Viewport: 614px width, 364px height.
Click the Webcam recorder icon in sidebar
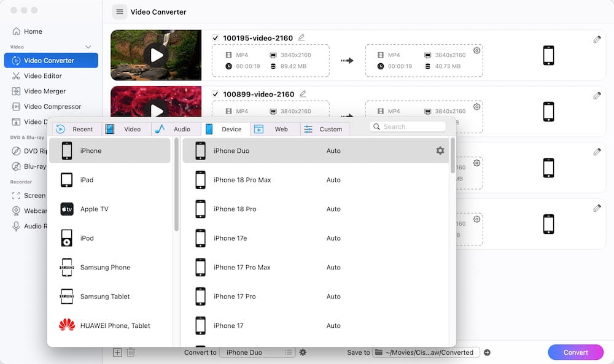point(16,211)
